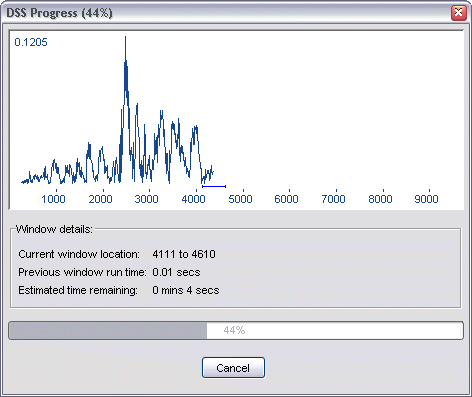Screen dimensions: 472x397
Task: Click the 6000 axis label
Action: pyautogui.click(x=286, y=199)
